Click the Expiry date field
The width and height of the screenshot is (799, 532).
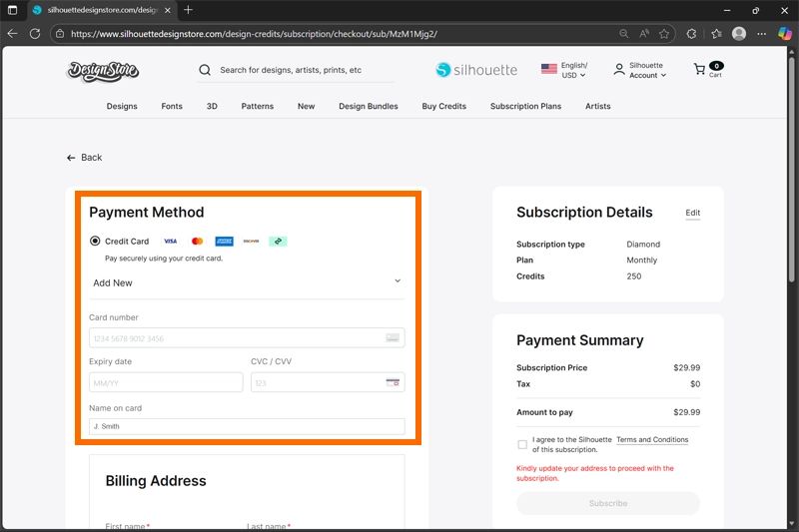tap(166, 382)
